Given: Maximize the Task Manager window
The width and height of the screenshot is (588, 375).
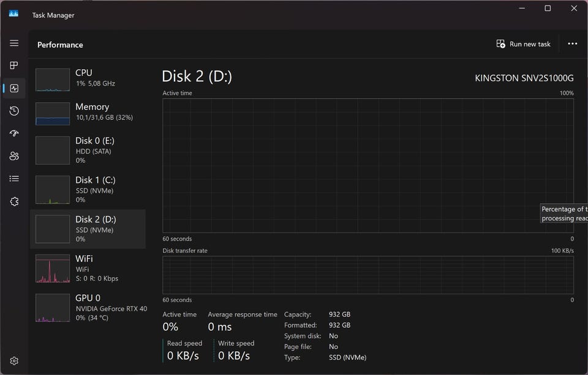Looking at the screenshot, I should [548, 9].
